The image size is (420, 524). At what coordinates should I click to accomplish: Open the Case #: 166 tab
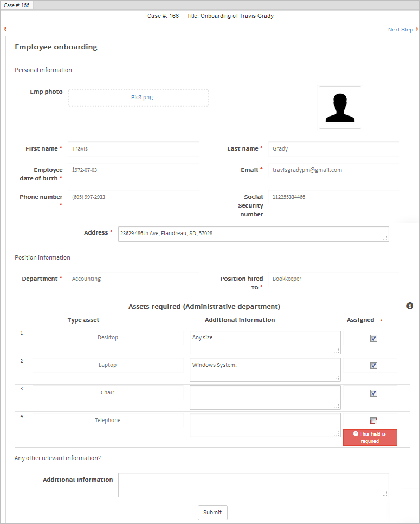click(17, 5)
